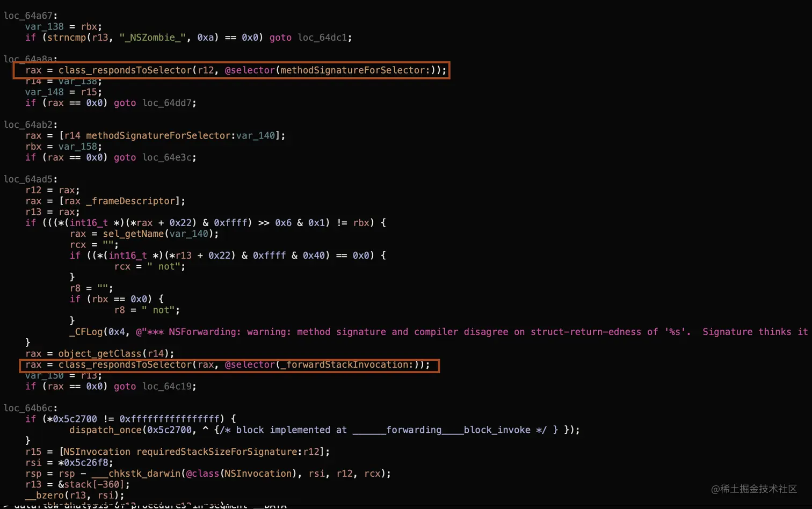Click the '[rax _frameDescriptor]' line
Image resolution: width=812 pixels, height=509 pixels.
click(105, 201)
